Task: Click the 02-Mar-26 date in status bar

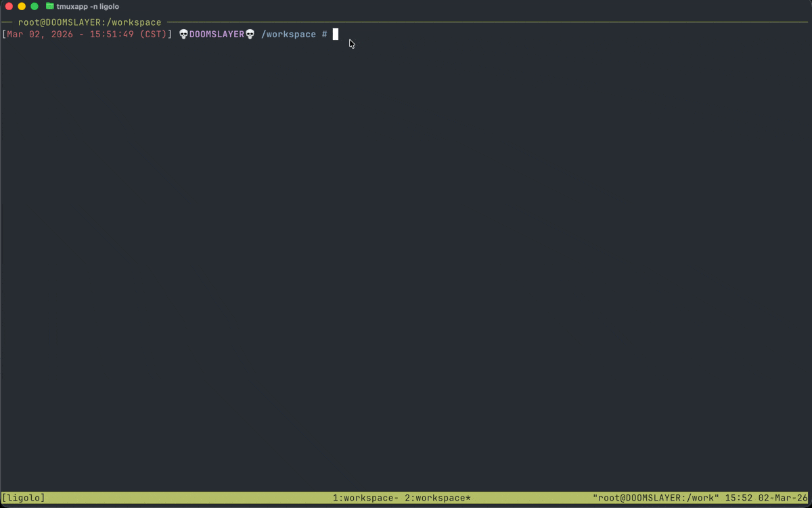Action: [x=783, y=499]
